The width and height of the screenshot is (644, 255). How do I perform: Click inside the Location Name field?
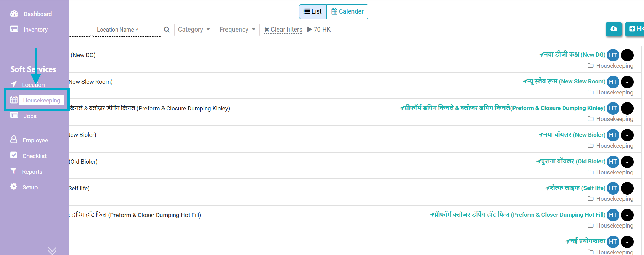pos(127,30)
